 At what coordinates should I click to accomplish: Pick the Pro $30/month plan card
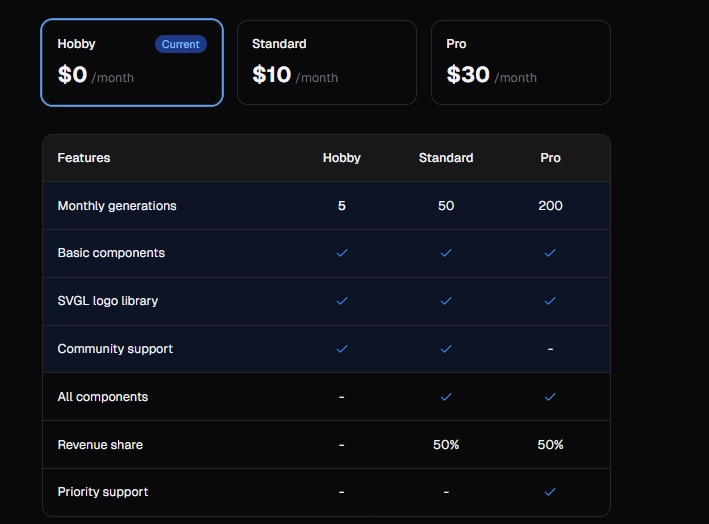[520, 62]
